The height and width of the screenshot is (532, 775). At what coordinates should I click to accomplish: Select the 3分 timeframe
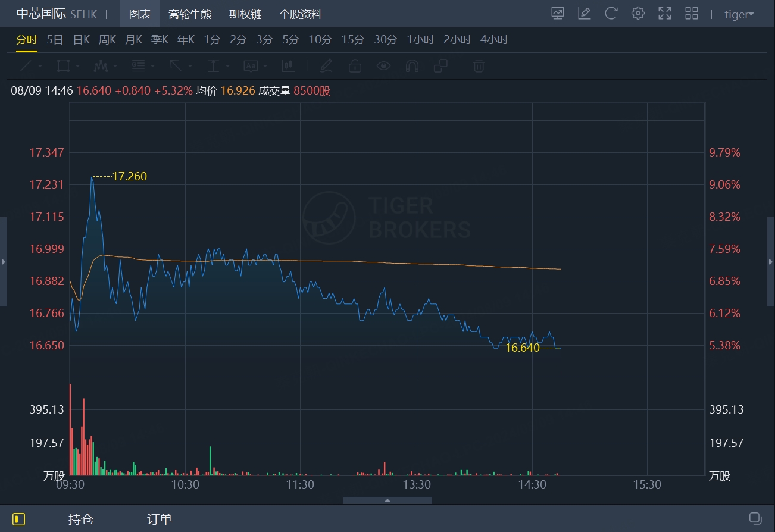(264, 40)
